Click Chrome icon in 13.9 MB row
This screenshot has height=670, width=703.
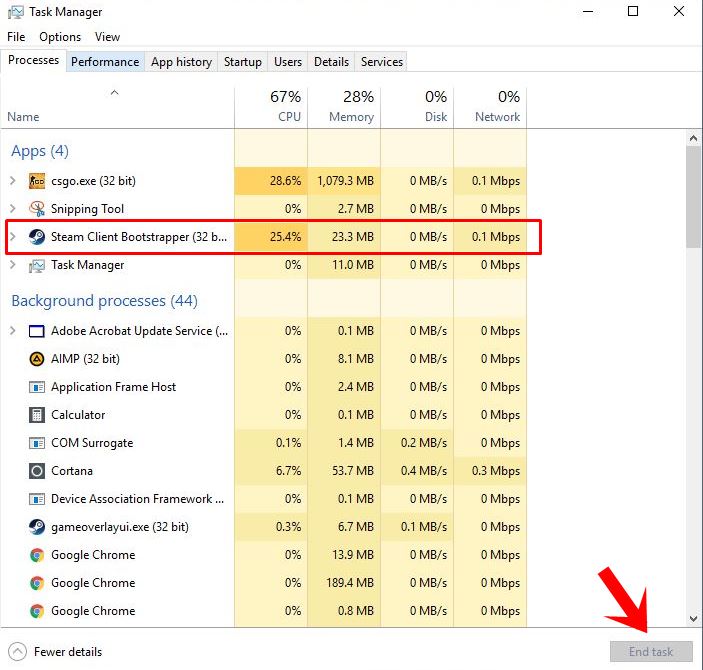click(x=37, y=555)
